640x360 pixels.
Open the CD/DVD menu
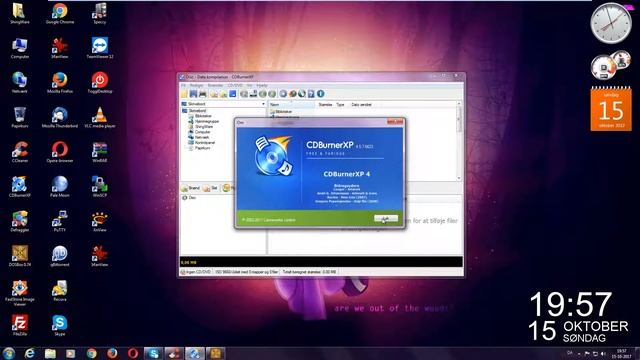click(x=235, y=85)
